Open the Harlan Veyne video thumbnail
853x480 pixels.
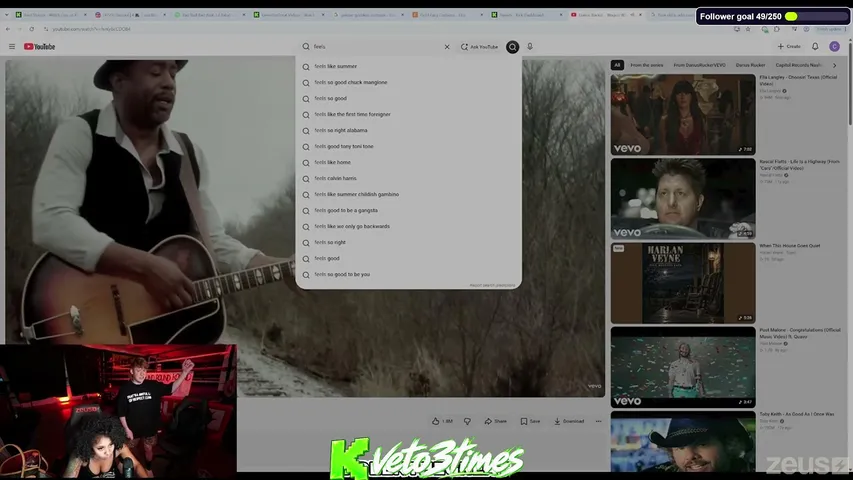[683, 283]
